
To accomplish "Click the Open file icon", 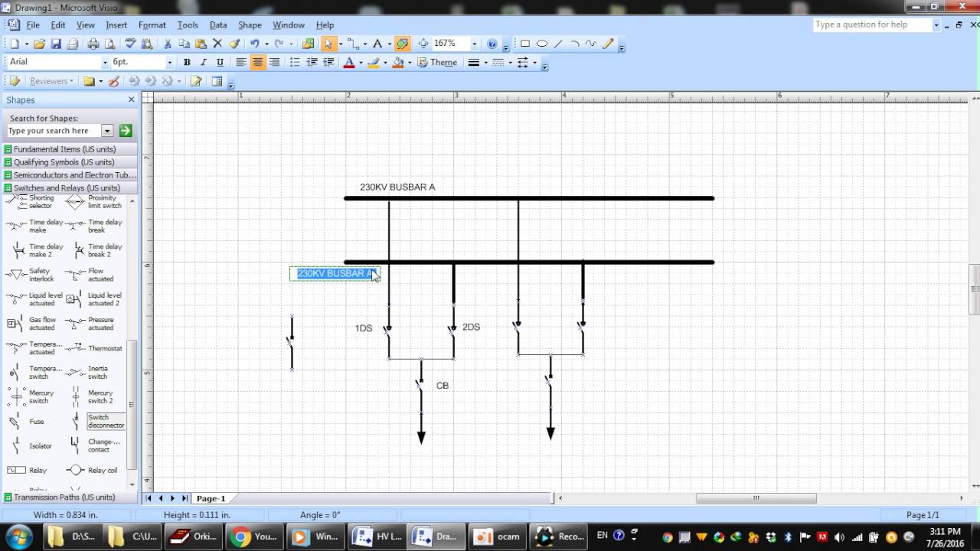I will pyautogui.click(x=39, y=44).
